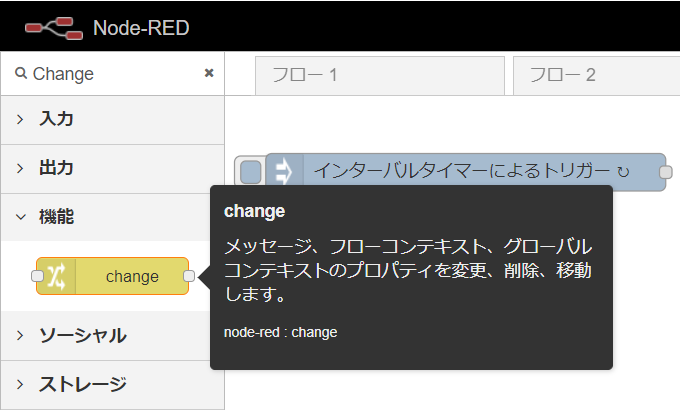
Task: Expand the ストレージ palette category
Action: point(112,385)
